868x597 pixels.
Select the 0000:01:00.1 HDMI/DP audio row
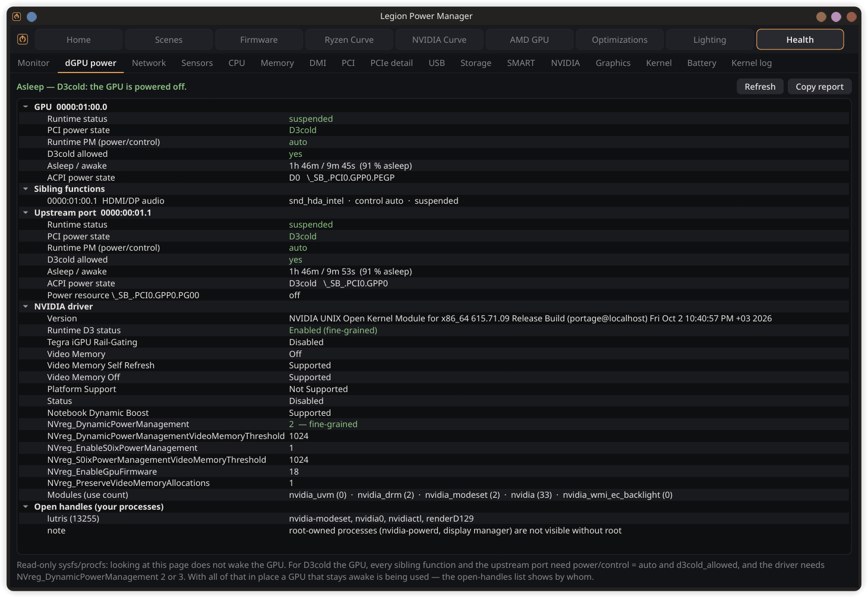pyautogui.click(x=434, y=201)
